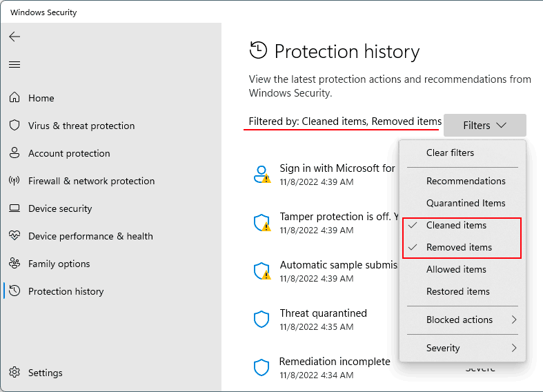
Task: Open the hamburger navigation menu icon
Action: coord(14,65)
